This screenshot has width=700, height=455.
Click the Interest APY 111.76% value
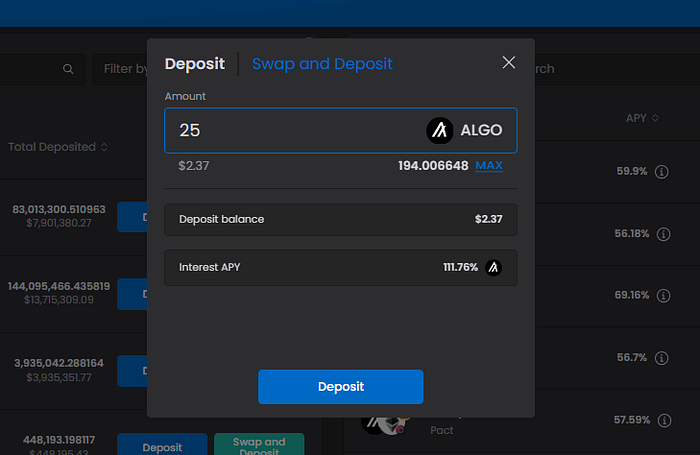(x=460, y=267)
